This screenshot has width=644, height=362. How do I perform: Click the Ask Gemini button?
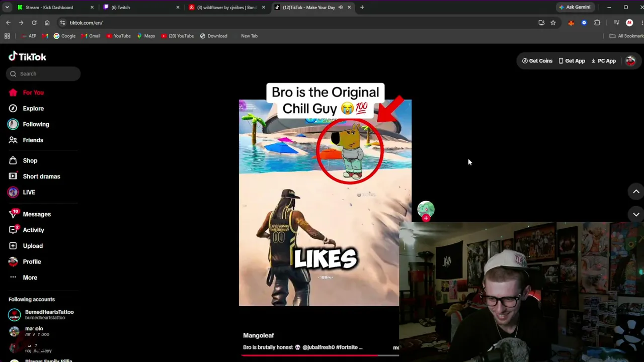[575, 8]
